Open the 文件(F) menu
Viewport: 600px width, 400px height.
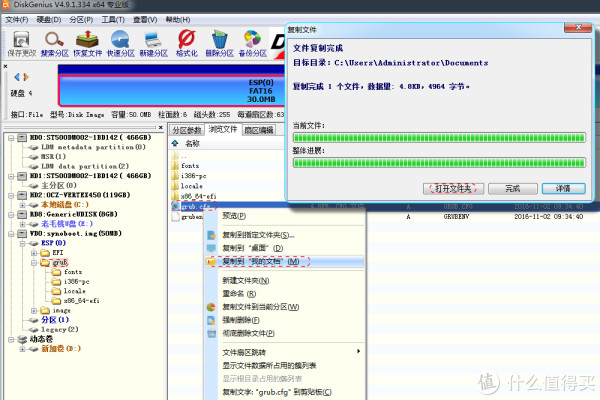pyautogui.click(x=16, y=20)
